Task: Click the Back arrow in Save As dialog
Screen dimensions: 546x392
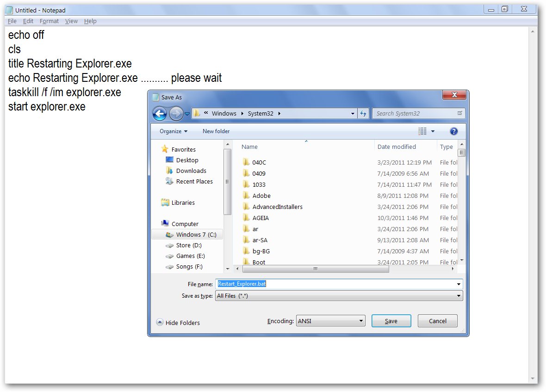Action: (160, 113)
